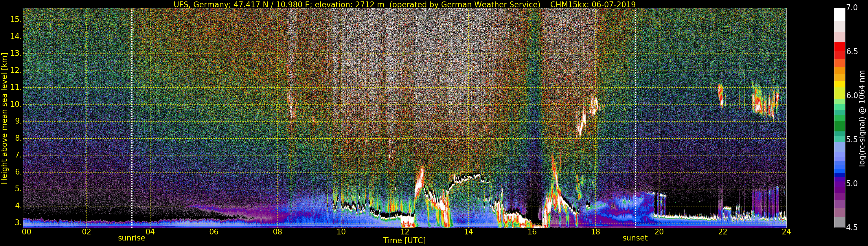
Task: Click the 'Time [UTC]' axis title
Action: click(404, 241)
